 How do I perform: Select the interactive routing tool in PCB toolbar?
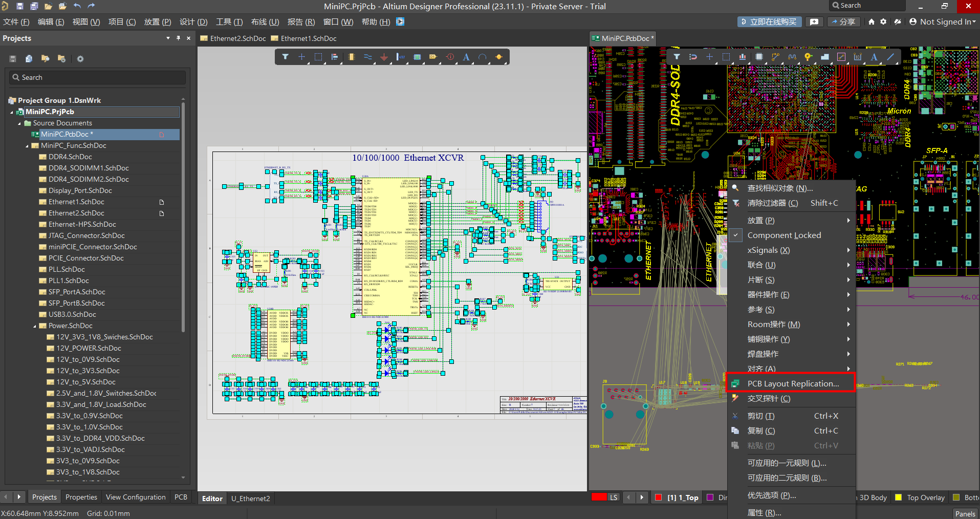pyautogui.click(x=775, y=57)
